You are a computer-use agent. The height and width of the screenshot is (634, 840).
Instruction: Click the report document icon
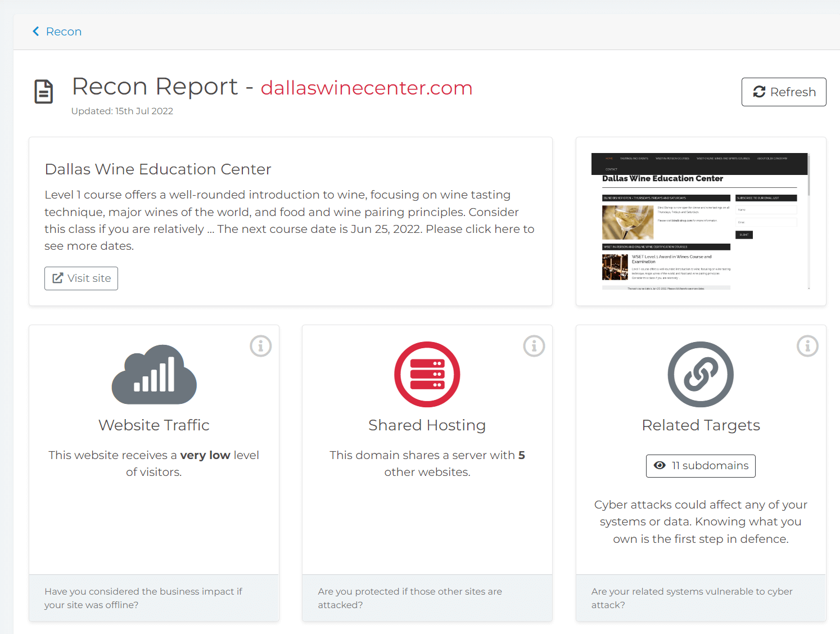[x=44, y=92]
